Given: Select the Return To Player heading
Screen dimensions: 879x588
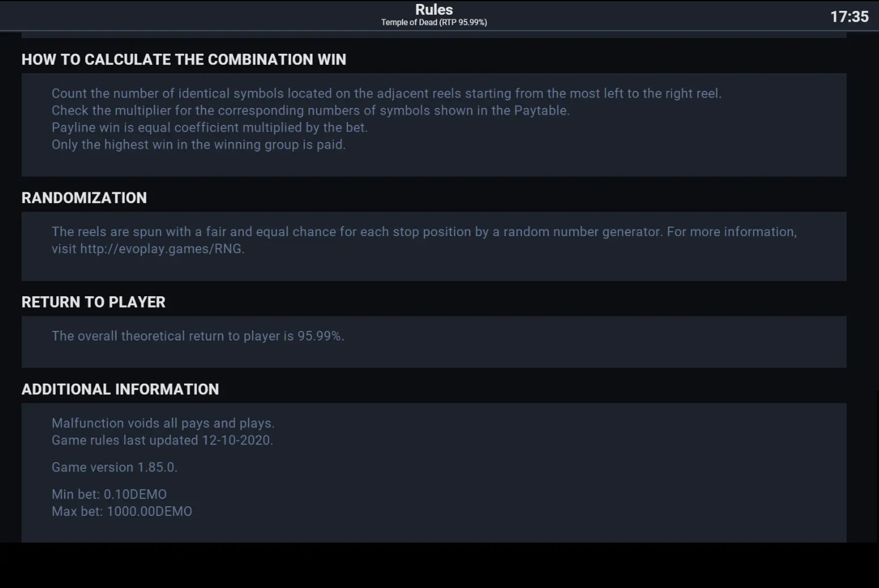Looking at the screenshot, I should (94, 302).
